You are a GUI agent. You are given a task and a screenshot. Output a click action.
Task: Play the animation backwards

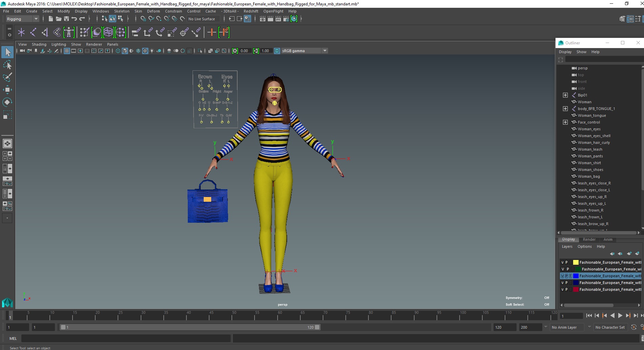click(x=612, y=315)
